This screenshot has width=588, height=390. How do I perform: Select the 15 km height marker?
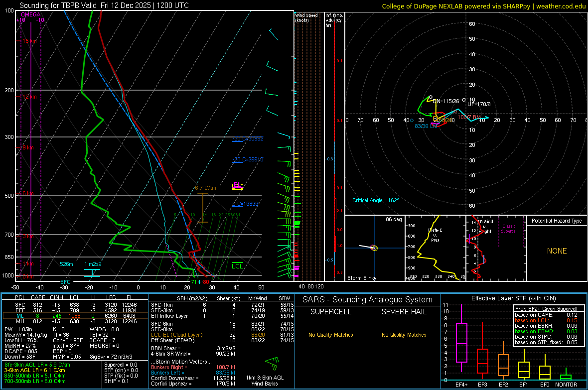tap(29, 41)
